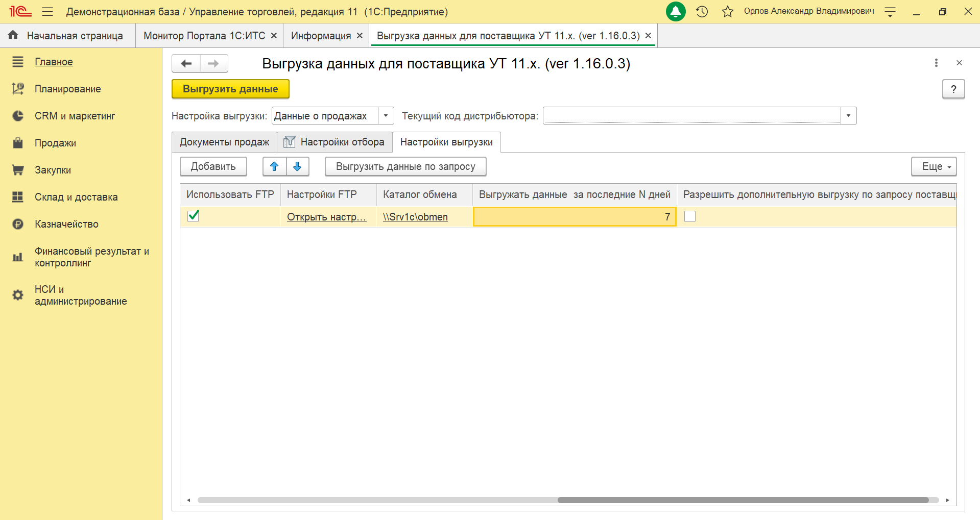This screenshot has width=980, height=520.
Task: Switch to Информация tab
Action: 321,36
